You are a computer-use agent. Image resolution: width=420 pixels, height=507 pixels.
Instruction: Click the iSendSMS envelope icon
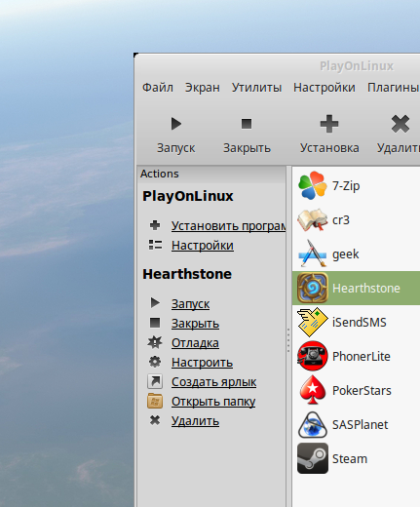click(x=312, y=322)
